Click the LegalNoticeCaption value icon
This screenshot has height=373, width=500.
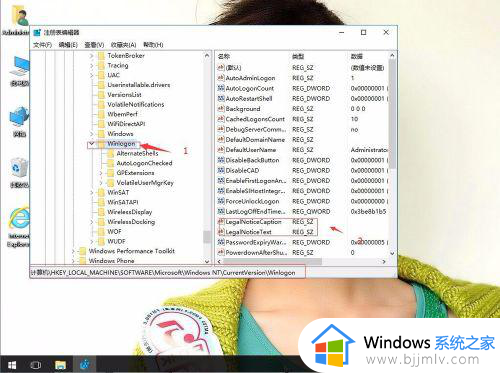coord(221,222)
